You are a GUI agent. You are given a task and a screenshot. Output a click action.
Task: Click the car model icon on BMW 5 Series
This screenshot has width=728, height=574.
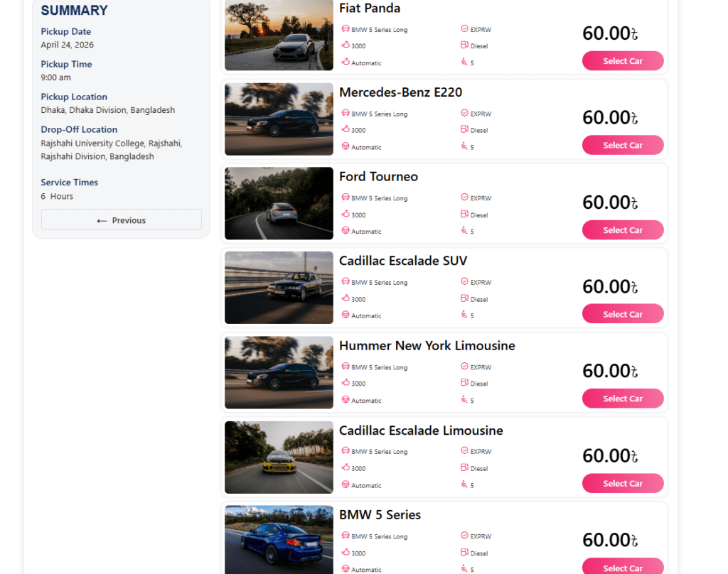click(x=346, y=536)
